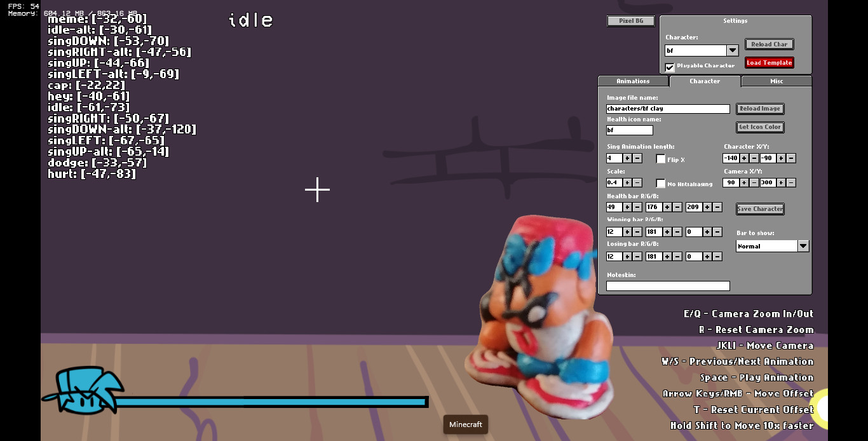Increase Winning bar red value with plus
868x441 pixels.
point(627,232)
